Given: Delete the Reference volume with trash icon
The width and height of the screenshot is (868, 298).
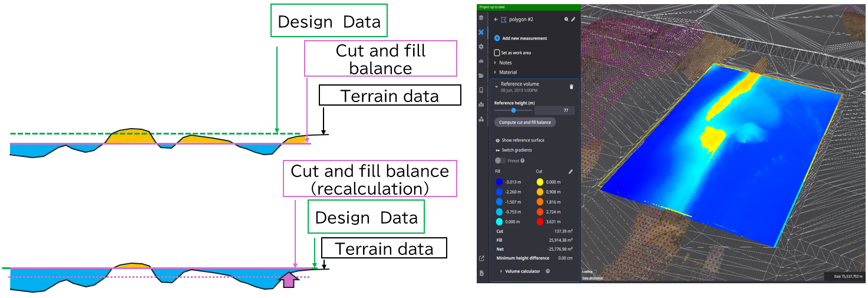Looking at the screenshot, I should click(x=571, y=87).
